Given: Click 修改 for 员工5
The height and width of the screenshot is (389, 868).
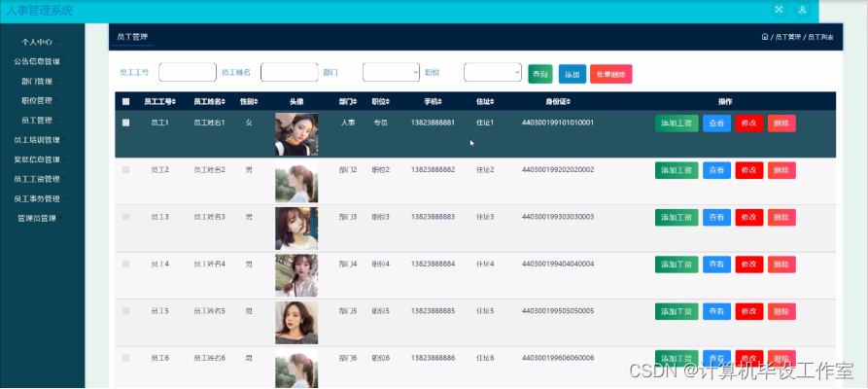Looking at the screenshot, I should (749, 311).
